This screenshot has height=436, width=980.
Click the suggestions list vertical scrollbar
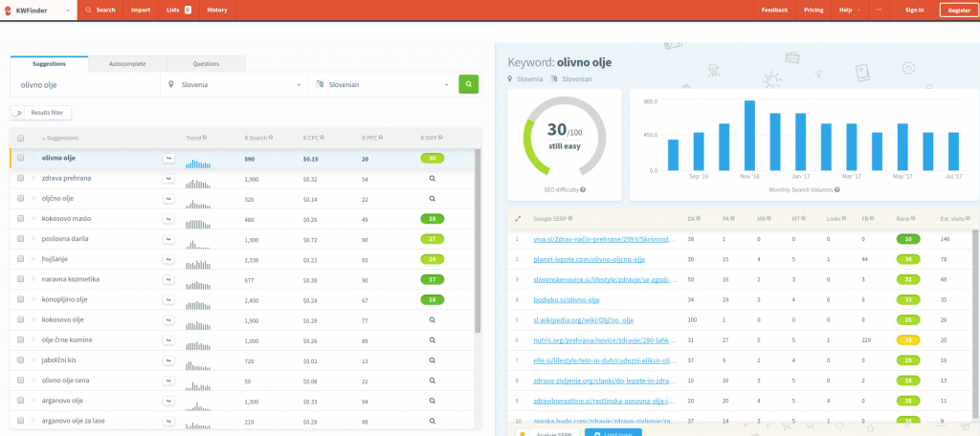click(478, 239)
